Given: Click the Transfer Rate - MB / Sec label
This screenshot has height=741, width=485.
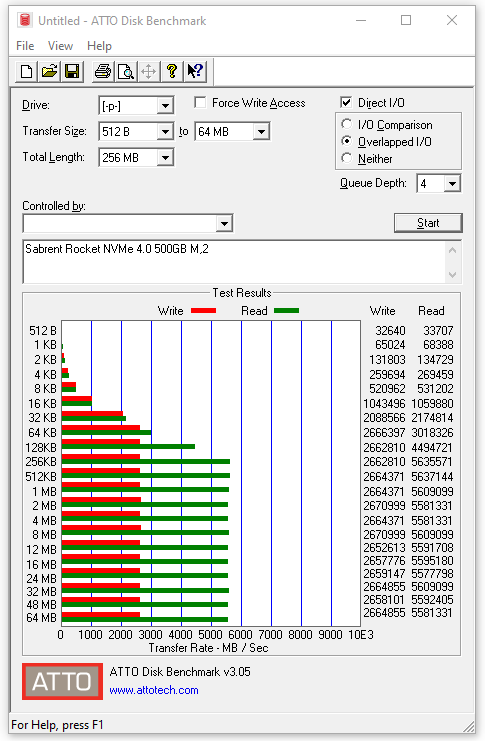Looking at the screenshot, I should (208, 647).
